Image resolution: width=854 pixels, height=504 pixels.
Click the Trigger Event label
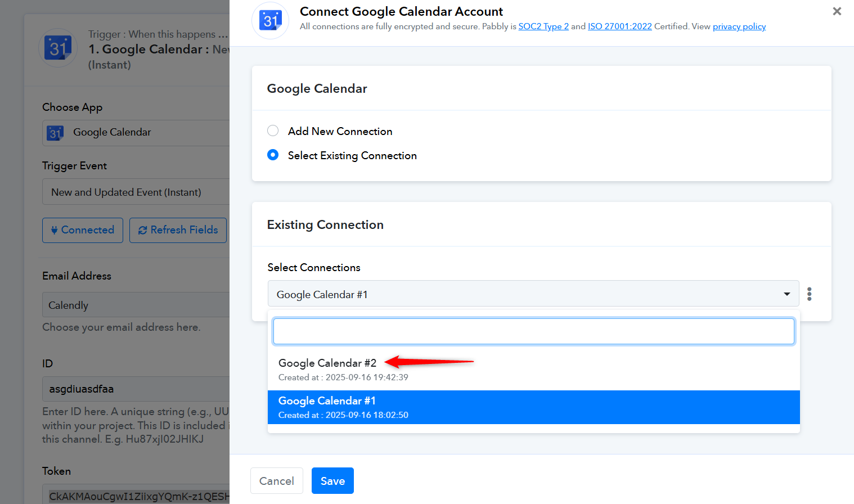[x=74, y=165]
